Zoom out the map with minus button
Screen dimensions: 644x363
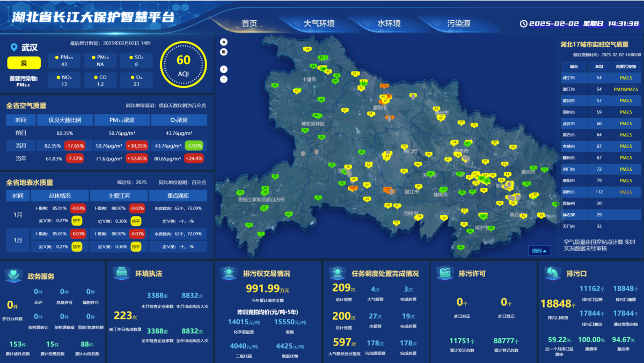[224, 79]
